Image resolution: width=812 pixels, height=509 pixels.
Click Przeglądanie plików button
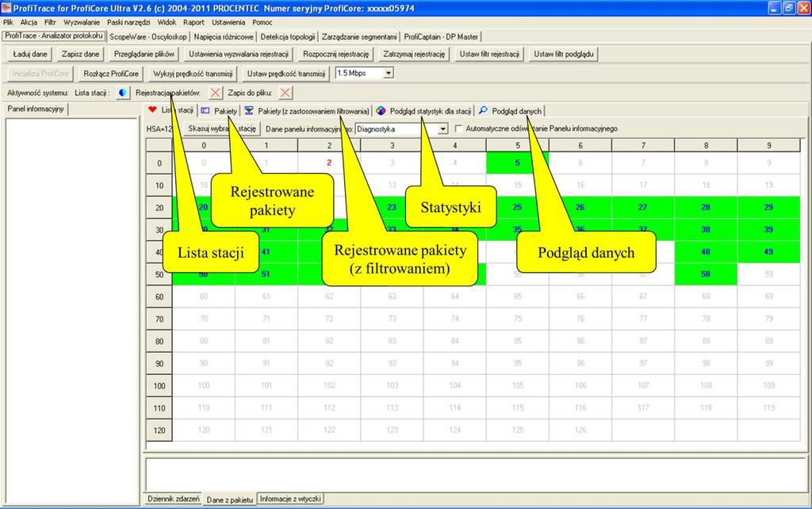point(144,54)
